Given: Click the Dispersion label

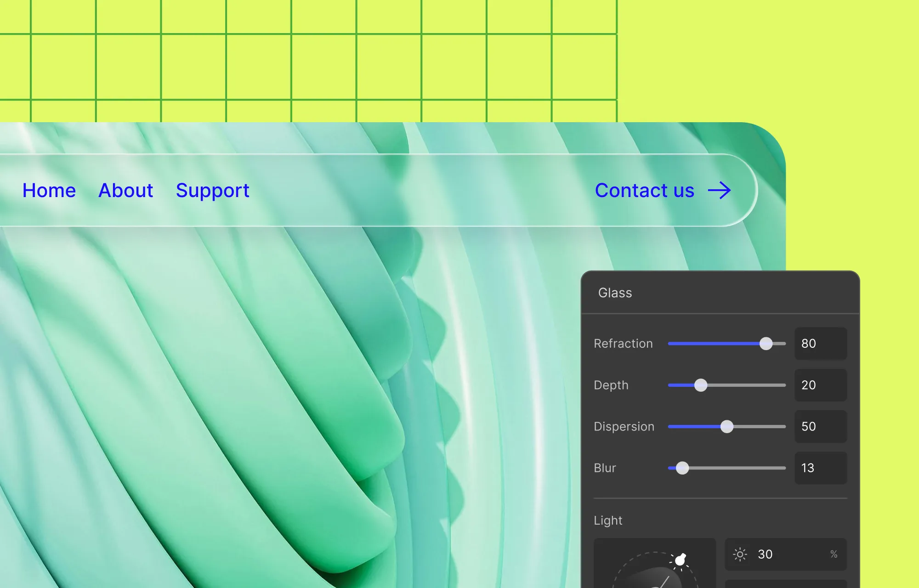Looking at the screenshot, I should [624, 427].
